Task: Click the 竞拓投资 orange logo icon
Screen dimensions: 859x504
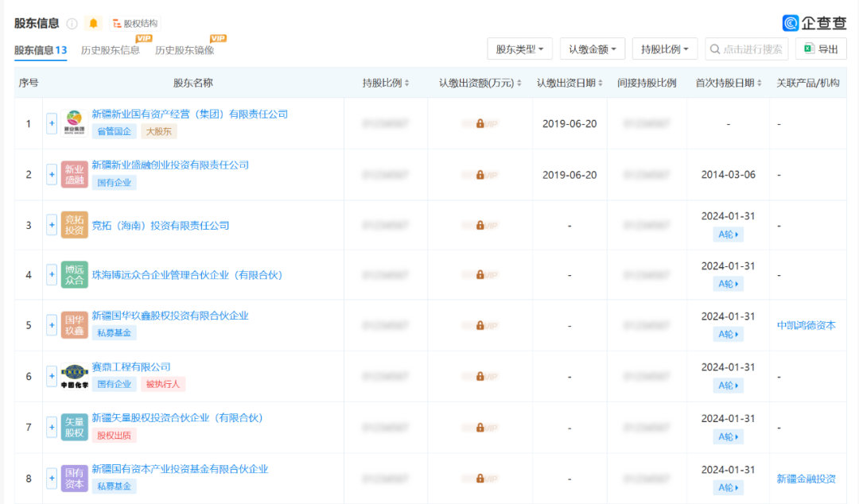Action: pos(75,225)
